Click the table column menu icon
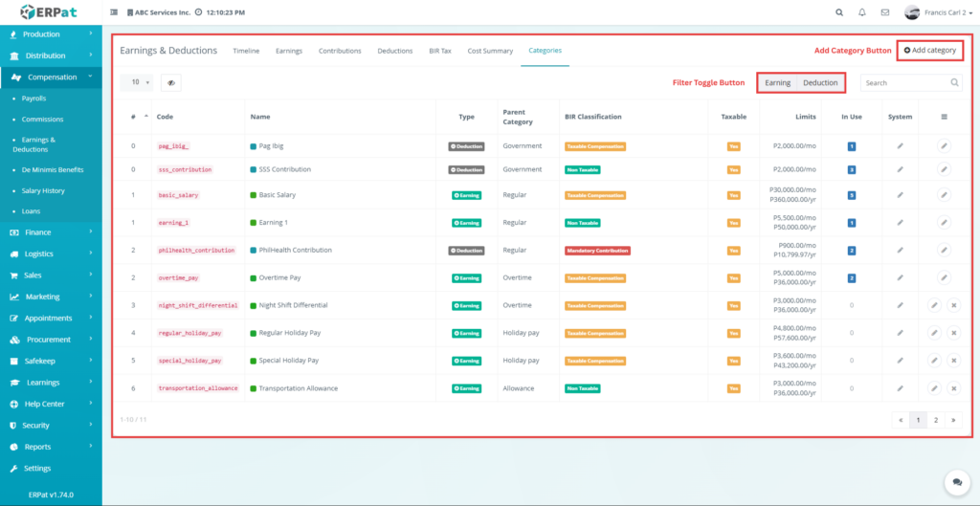 tap(944, 117)
